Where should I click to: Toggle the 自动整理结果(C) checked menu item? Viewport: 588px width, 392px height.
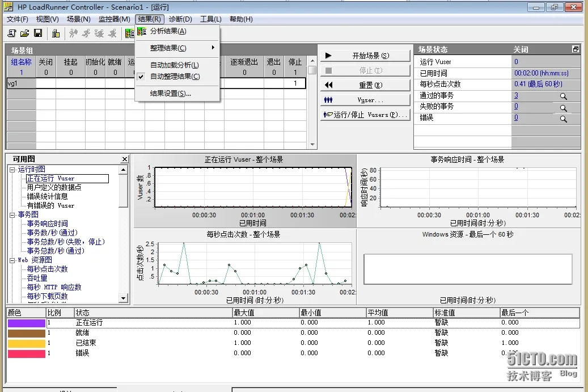tap(175, 77)
